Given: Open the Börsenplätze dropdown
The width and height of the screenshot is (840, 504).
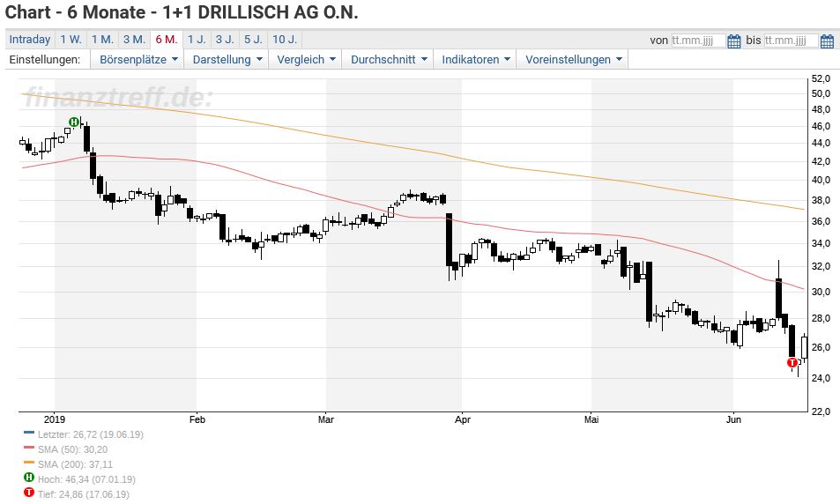Looking at the screenshot, I should tap(138, 59).
